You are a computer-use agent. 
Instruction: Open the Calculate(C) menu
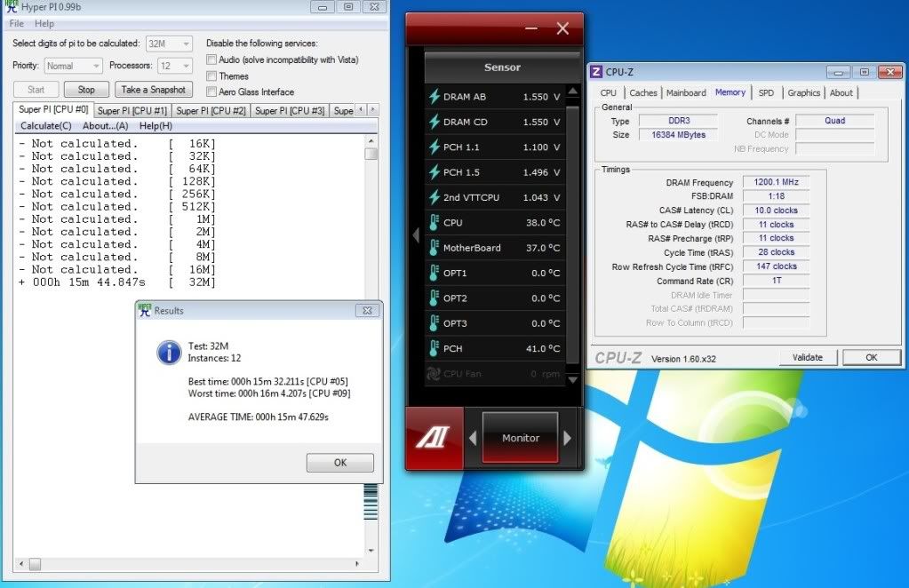pyautogui.click(x=46, y=126)
